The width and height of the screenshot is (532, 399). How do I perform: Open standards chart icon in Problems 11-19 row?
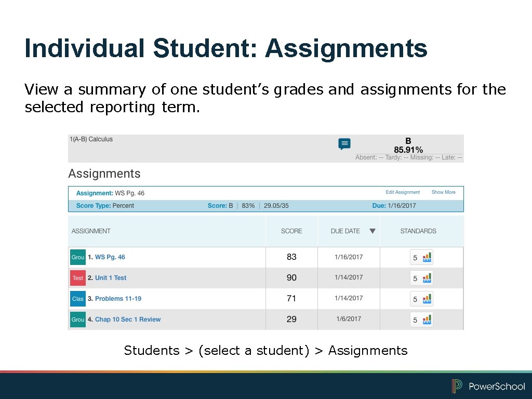point(427,299)
